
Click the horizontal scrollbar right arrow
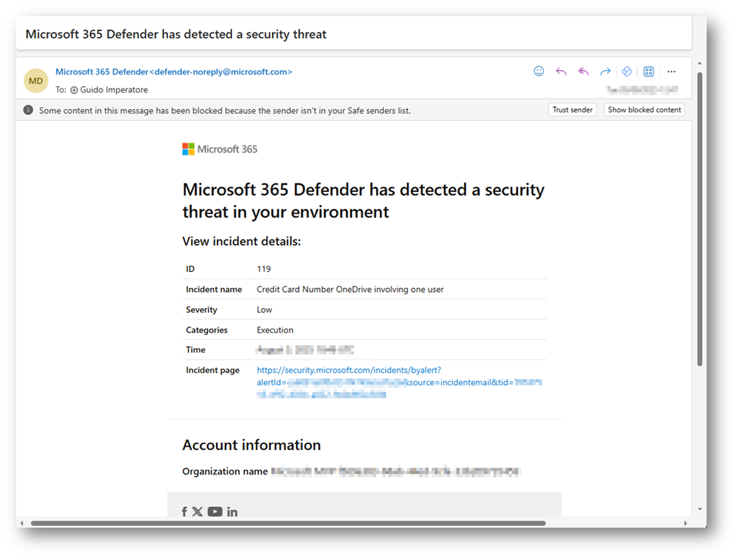[x=686, y=524]
